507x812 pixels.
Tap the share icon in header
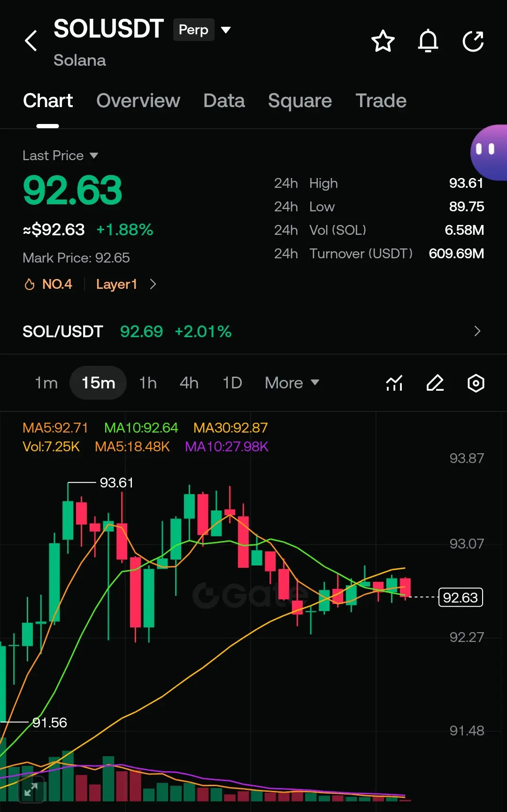click(x=473, y=41)
